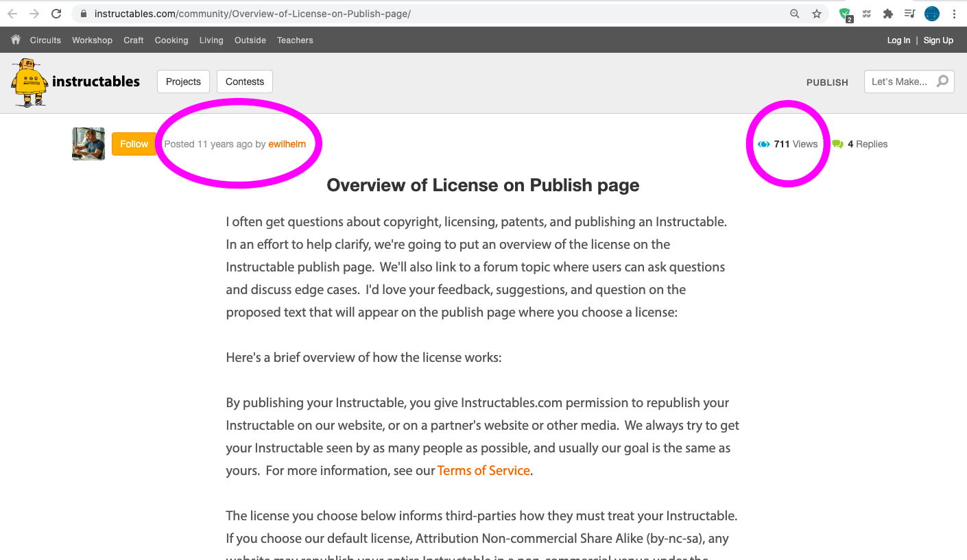Open the Living category
967x560 pixels.
pos(211,40)
